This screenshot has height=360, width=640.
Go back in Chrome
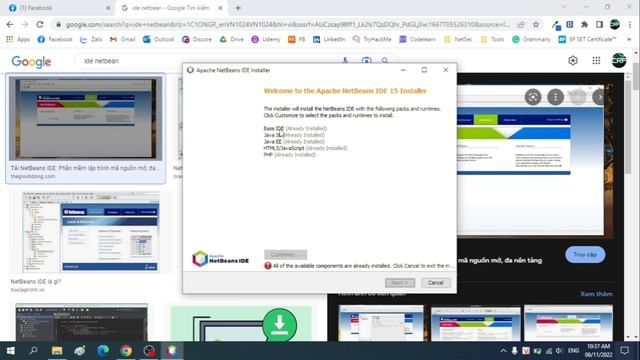point(10,24)
